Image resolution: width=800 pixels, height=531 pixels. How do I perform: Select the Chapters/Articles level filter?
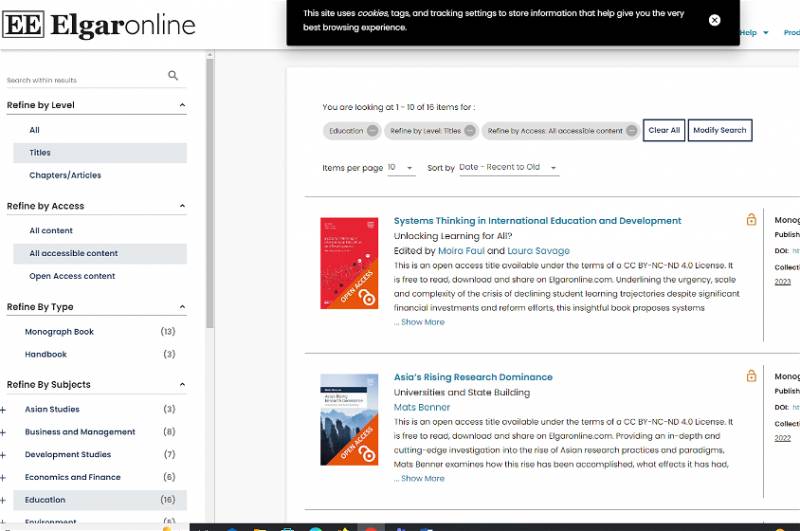coord(65,175)
